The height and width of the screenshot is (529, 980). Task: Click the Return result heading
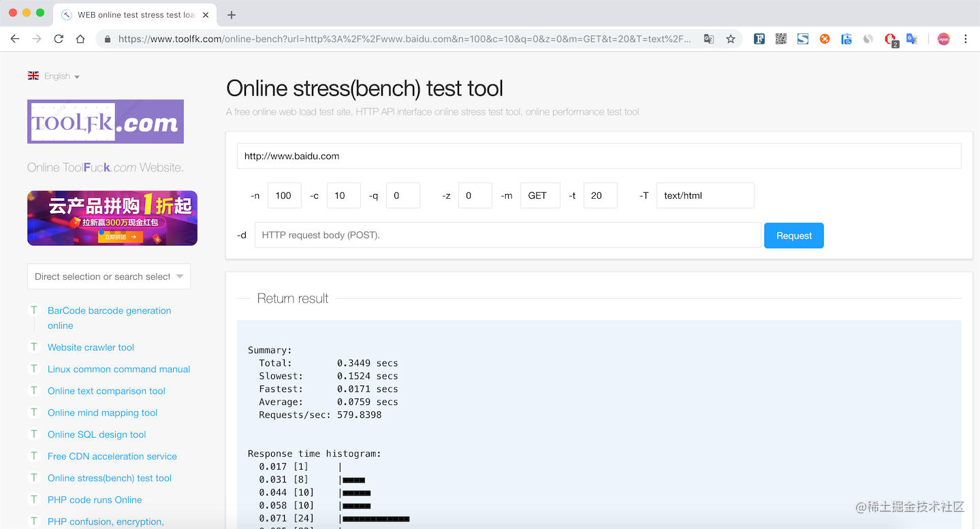click(293, 298)
